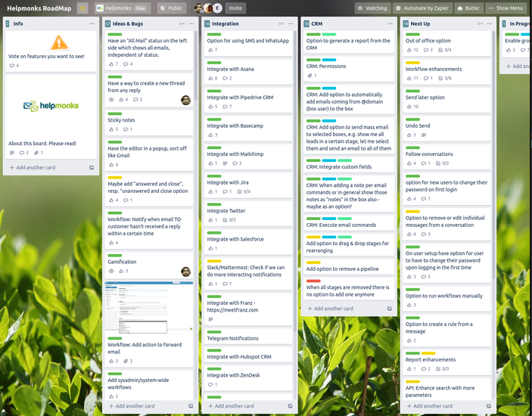Add another card to the Integration list
The width and height of the screenshot is (532, 416).
point(231,406)
